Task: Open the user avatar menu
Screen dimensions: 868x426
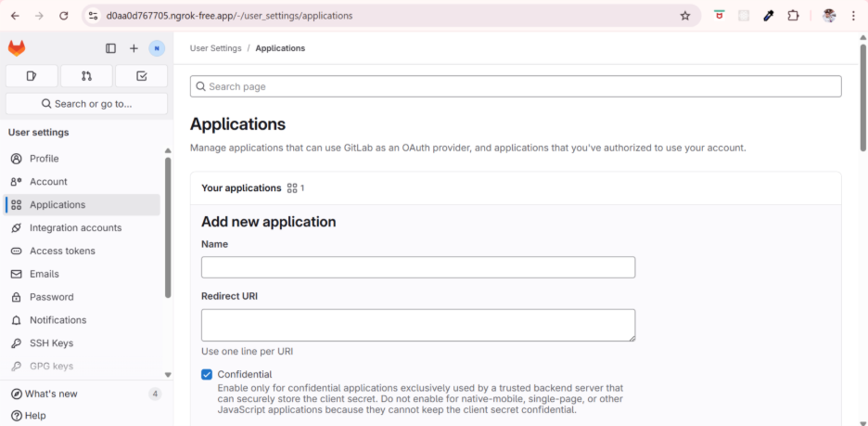Action: tap(157, 48)
